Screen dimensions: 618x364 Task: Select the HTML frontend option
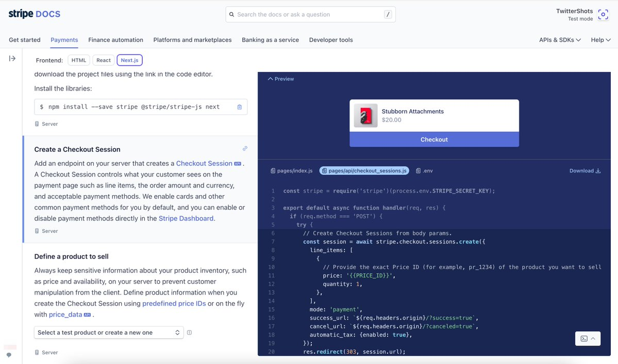(79, 60)
